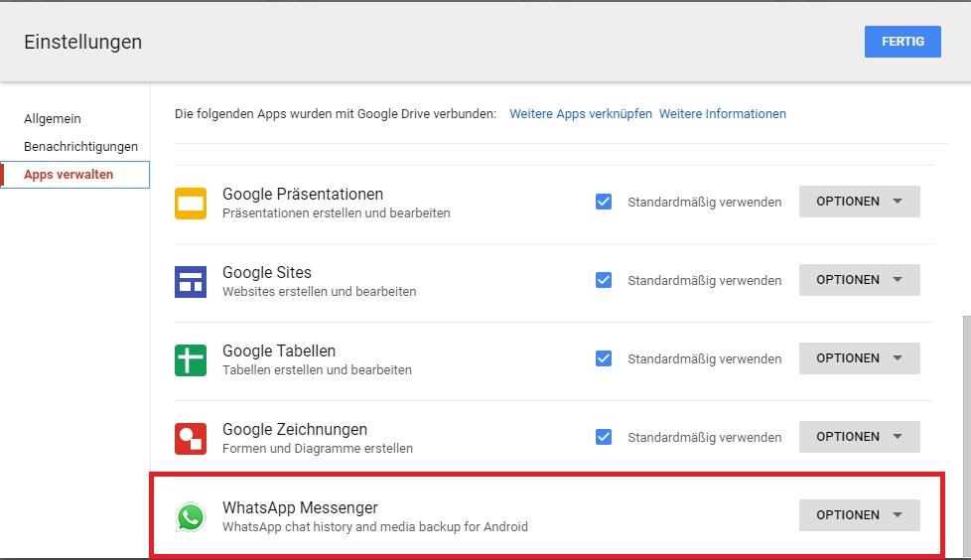Click the Google Sites blue icon
Screen dimensions: 971x560
point(191,281)
